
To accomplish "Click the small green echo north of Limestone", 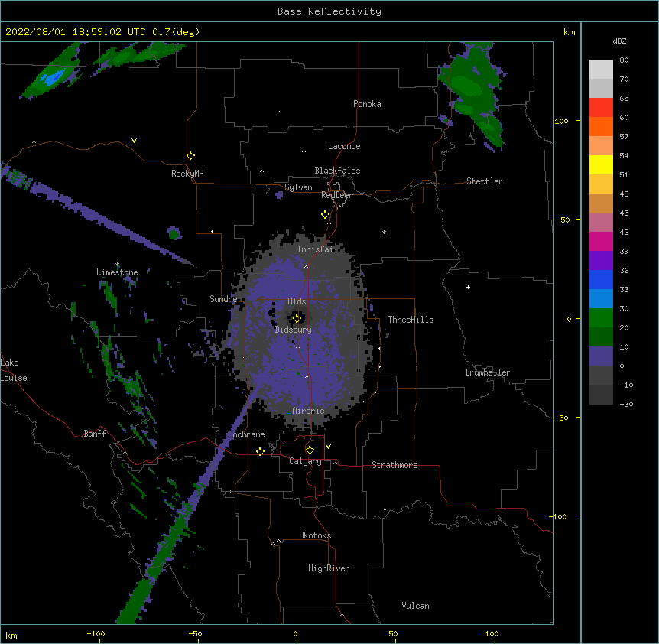I will pyautogui.click(x=174, y=233).
